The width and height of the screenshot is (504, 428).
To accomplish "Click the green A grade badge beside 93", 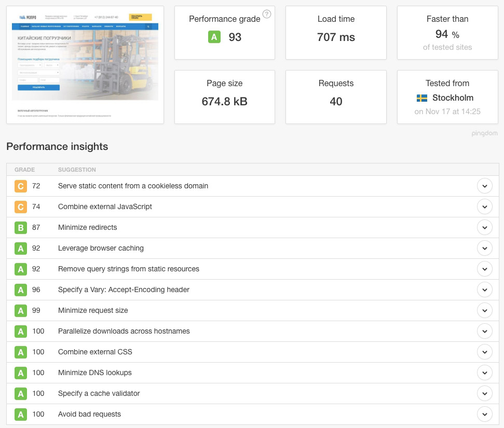I will [x=214, y=37].
